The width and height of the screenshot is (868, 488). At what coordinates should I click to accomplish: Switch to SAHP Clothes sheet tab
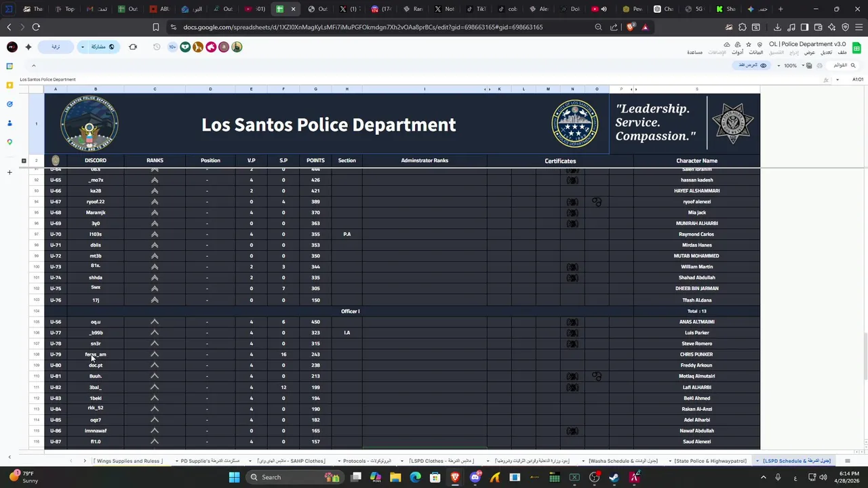290,461
